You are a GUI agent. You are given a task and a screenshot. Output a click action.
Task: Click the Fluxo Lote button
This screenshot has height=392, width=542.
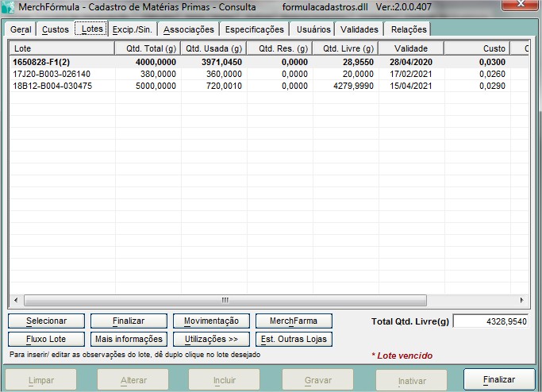(x=45, y=339)
